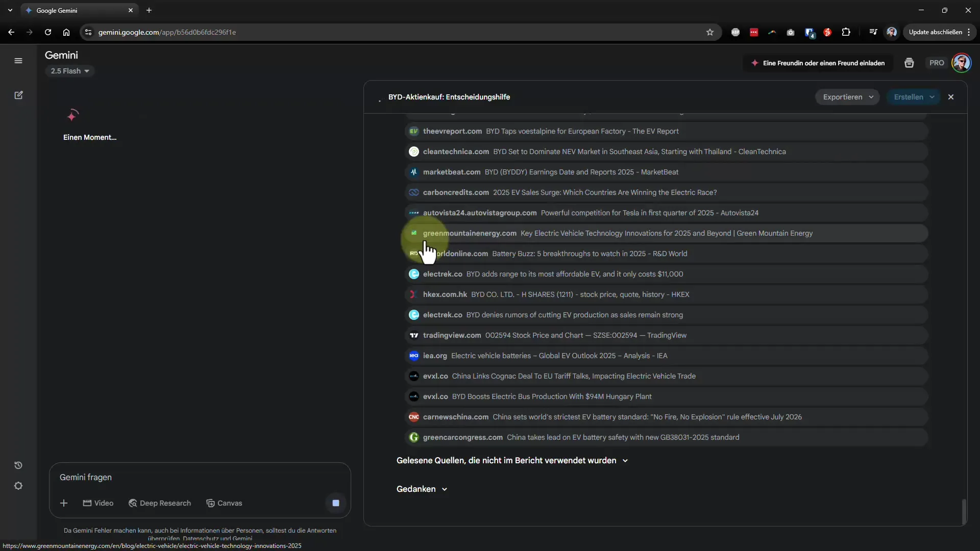Open iea.org EV batteries outlook source
The width and height of the screenshot is (980, 551).
point(666,356)
